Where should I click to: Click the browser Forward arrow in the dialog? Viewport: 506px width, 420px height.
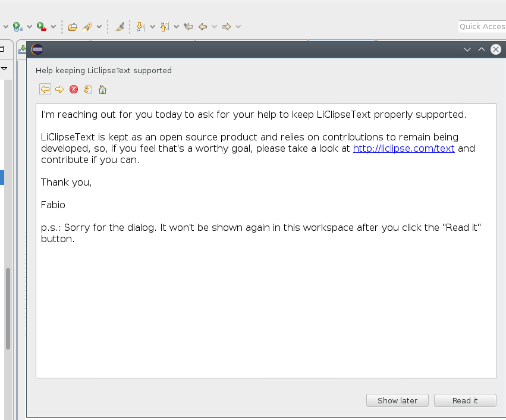(59, 89)
